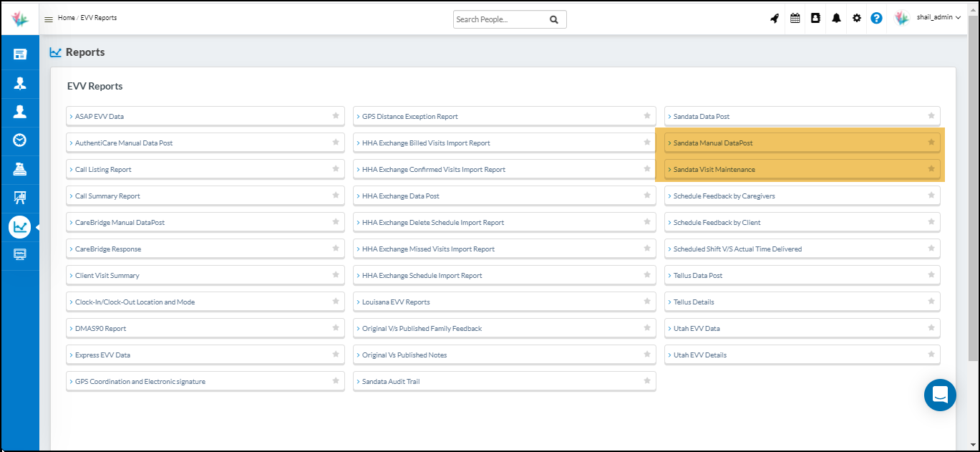Click Home in the breadcrumb
Viewport: 980px width, 452px height.
66,18
